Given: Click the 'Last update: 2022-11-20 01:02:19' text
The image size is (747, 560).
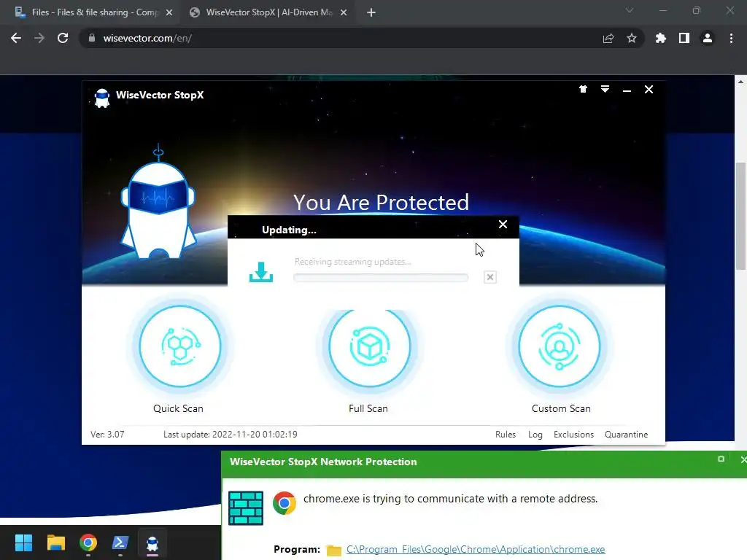Looking at the screenshot, I should point(230,435).
